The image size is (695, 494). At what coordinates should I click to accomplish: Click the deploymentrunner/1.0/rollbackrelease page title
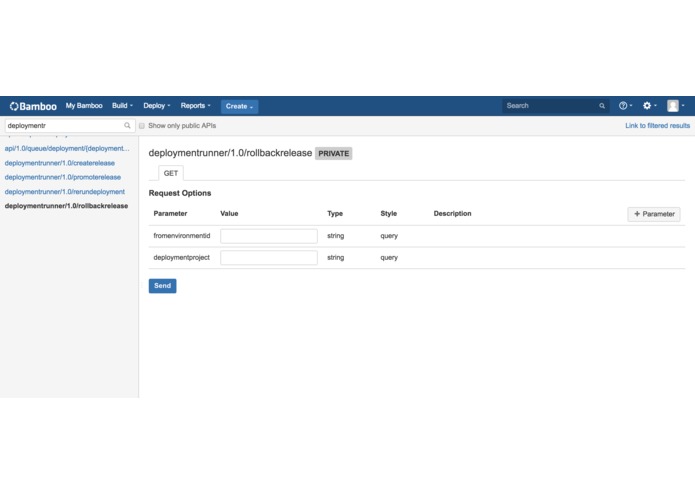coord(230,153)
